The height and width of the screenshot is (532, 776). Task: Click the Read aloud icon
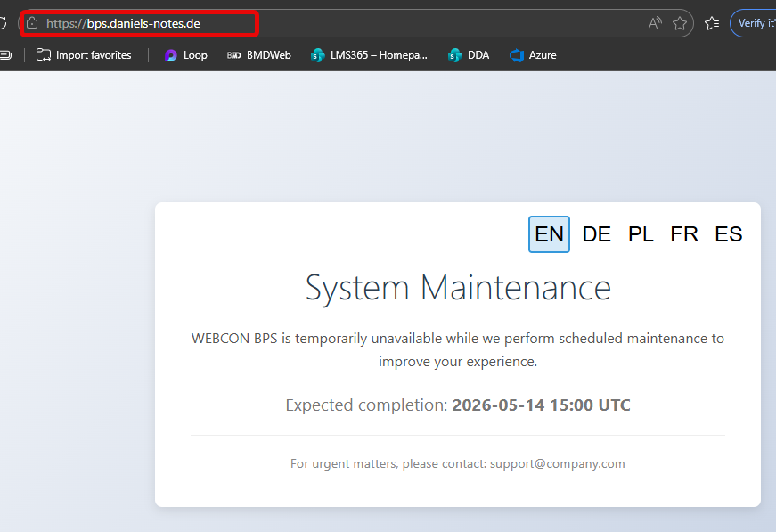pos(655,23)
